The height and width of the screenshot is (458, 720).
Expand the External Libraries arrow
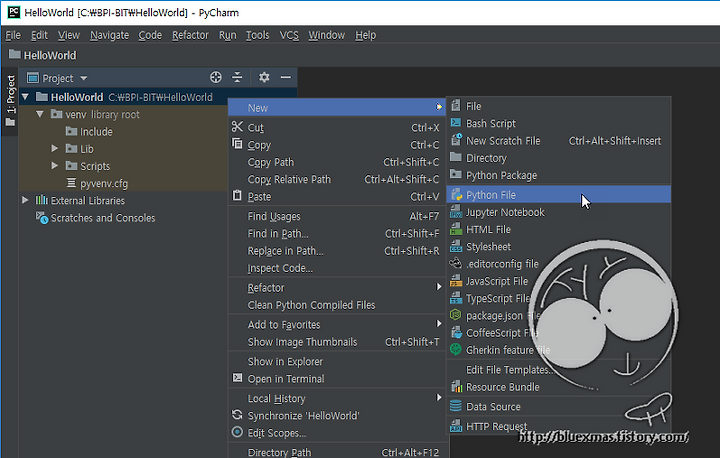(x=25, y=200)
